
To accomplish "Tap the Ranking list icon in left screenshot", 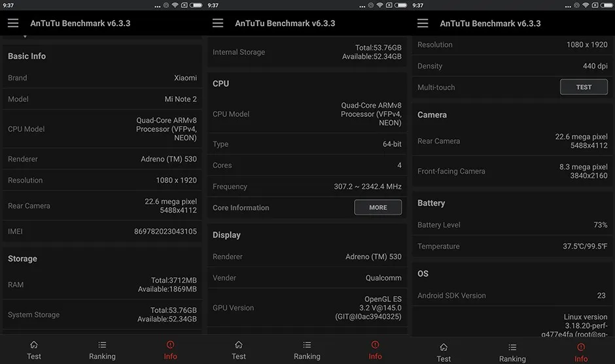I will click(x=102, y=345).
